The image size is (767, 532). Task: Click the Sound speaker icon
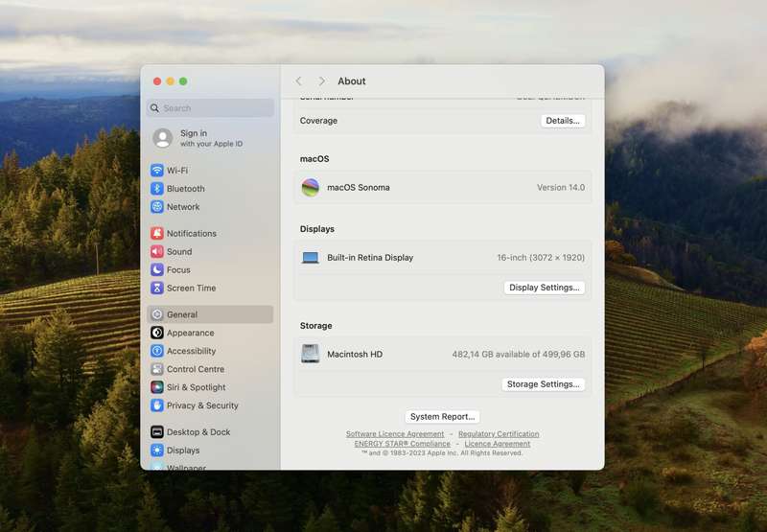click(x=157, y=251)
